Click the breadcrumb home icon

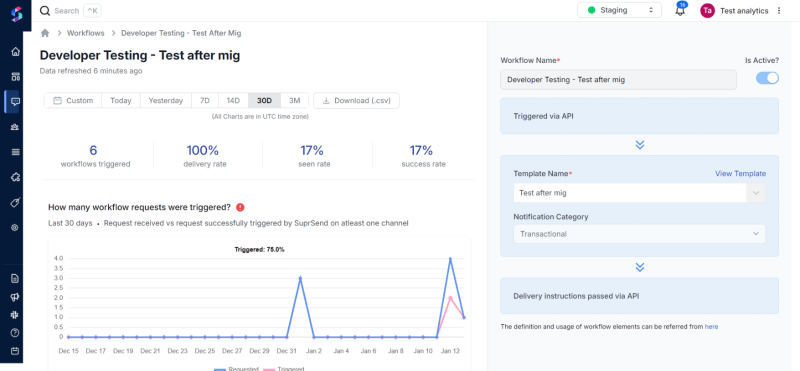click(x=45, y=33)
